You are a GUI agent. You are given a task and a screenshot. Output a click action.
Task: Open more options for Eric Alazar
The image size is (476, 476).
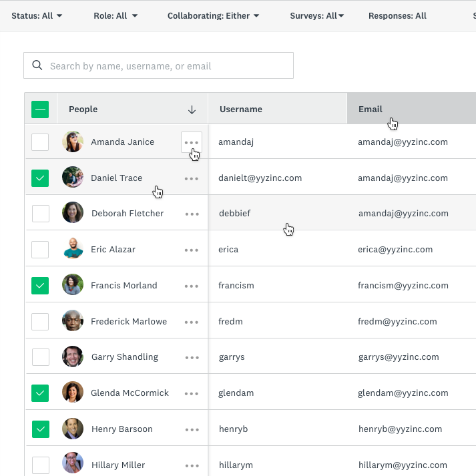[192, 250]
